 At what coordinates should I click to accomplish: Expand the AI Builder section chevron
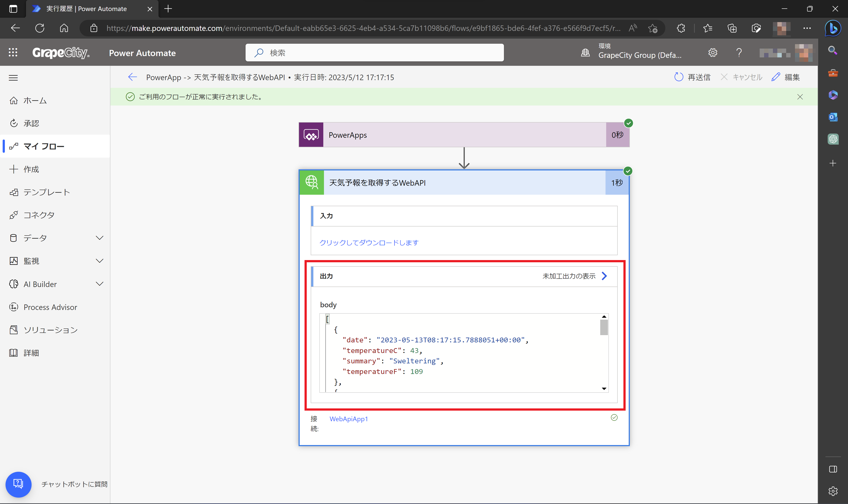(x=100, y=284)
